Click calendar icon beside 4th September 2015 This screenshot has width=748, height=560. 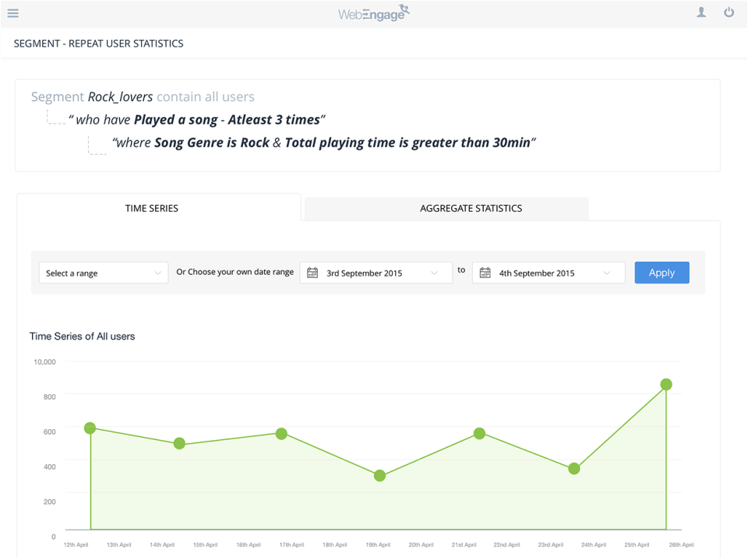(485, 273)
